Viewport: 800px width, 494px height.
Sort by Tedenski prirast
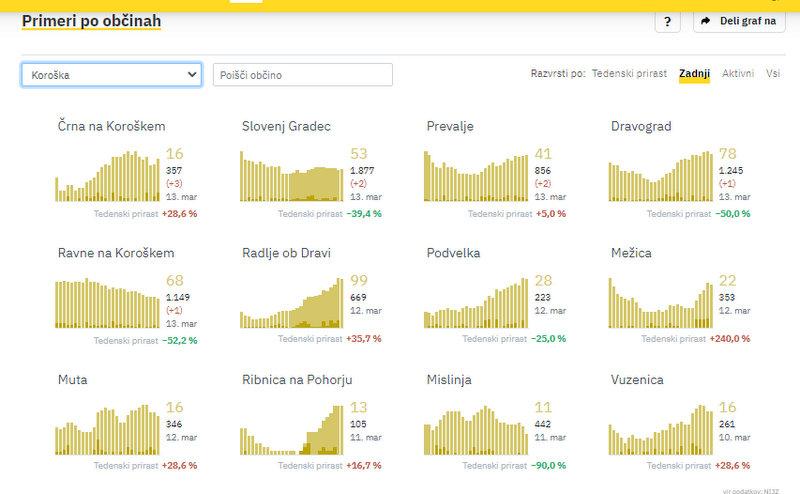pyautogui.click(x=630, y=74)
